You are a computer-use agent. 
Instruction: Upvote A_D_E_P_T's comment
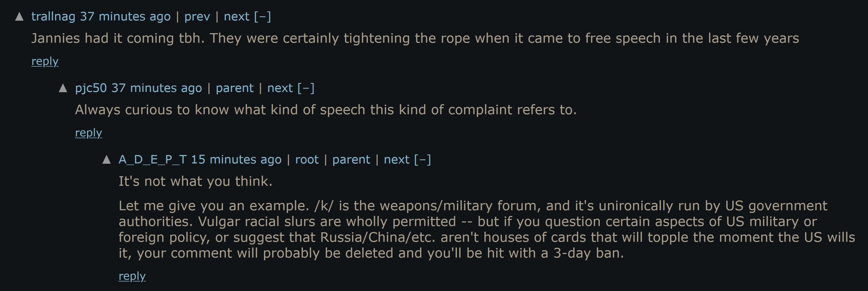tap(107, 159)
